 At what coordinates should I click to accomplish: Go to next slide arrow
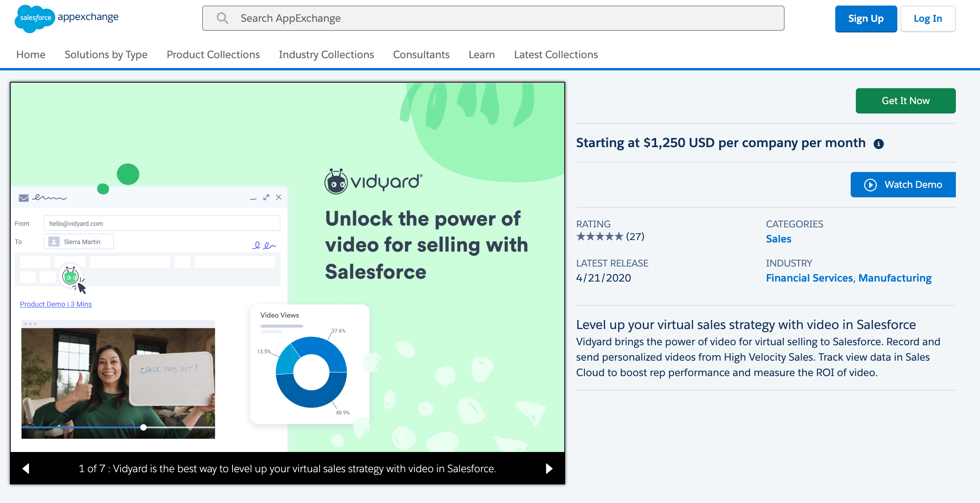pyautogui.click(x=549, y=469)
